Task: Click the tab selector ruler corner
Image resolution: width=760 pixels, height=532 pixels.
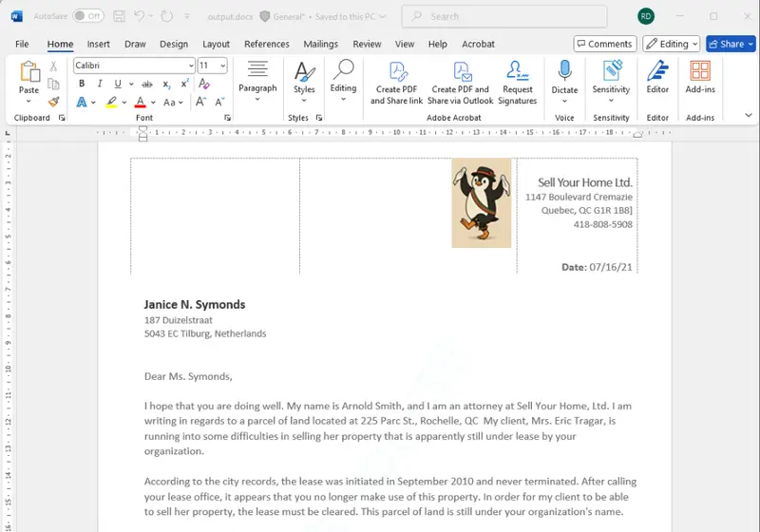Action: click(8, 132)
